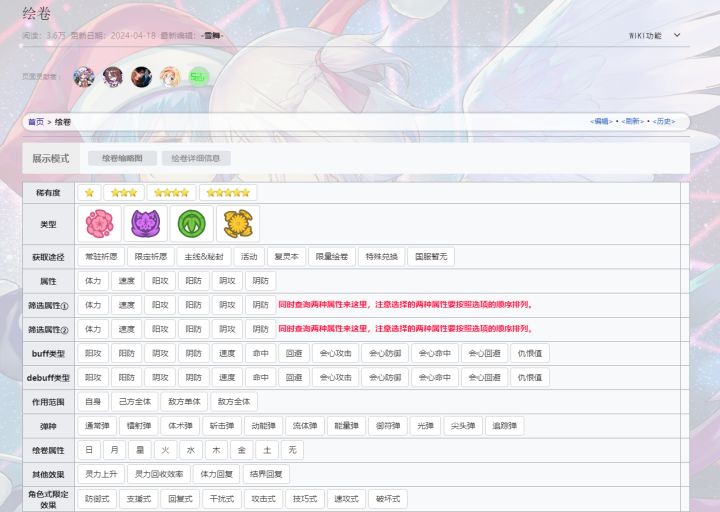Choose 体力 in 筛选属性② row
The width and height of the screenshot is (720, 512).
[93, 329]
